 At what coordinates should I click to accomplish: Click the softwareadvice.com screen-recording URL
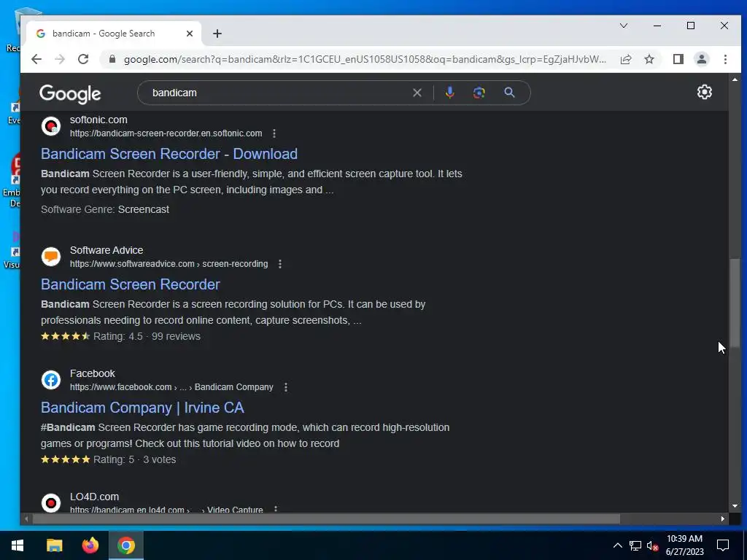pos(169,264)
